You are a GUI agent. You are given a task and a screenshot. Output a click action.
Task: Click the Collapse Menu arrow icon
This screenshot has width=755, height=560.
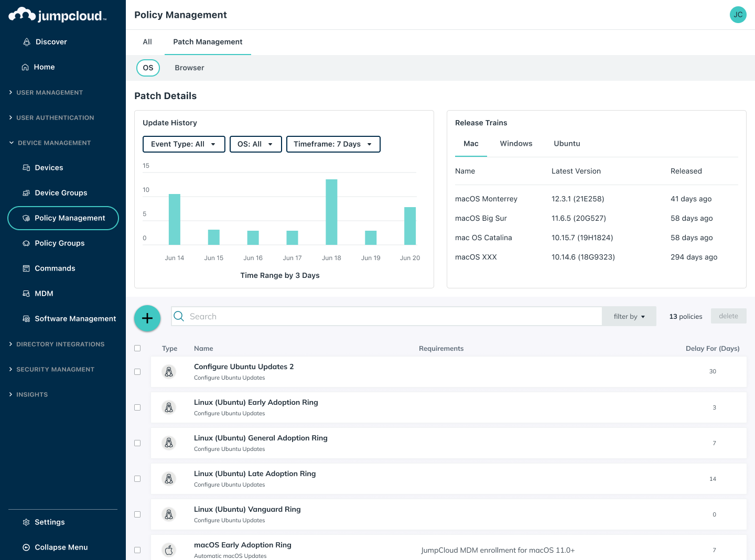tap(26, 547)
